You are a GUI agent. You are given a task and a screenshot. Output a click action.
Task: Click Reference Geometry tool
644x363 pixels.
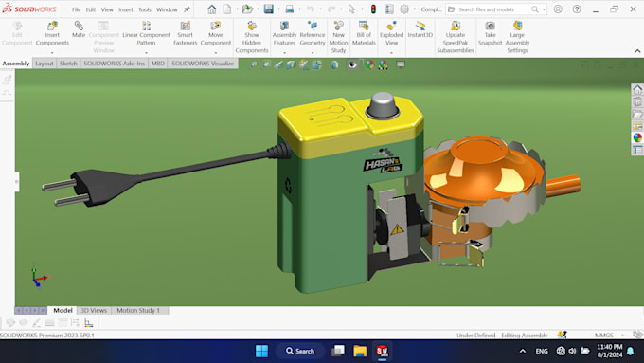click(x=313, y=34)
